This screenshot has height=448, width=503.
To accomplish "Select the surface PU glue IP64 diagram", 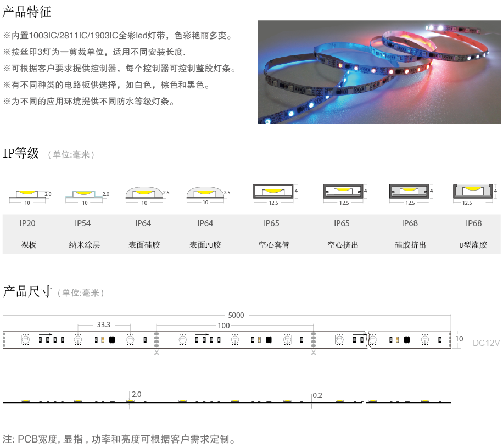I will pyautogui.click(x=205, y=194).
